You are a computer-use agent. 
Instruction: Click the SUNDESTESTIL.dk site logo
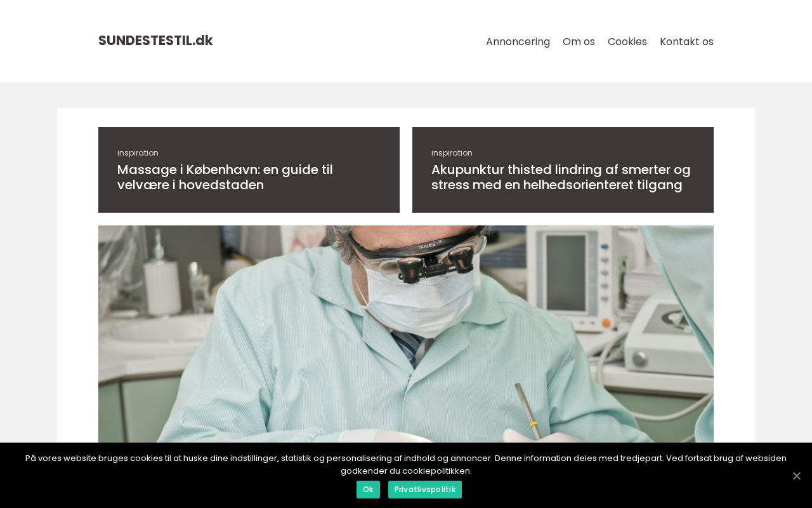[x=155, y=41]
